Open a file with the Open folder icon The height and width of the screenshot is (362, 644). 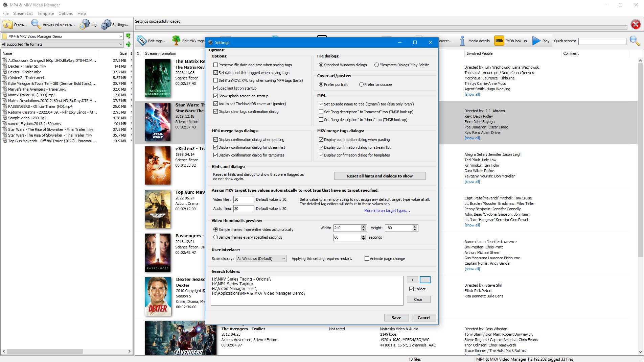pos(8,24)
